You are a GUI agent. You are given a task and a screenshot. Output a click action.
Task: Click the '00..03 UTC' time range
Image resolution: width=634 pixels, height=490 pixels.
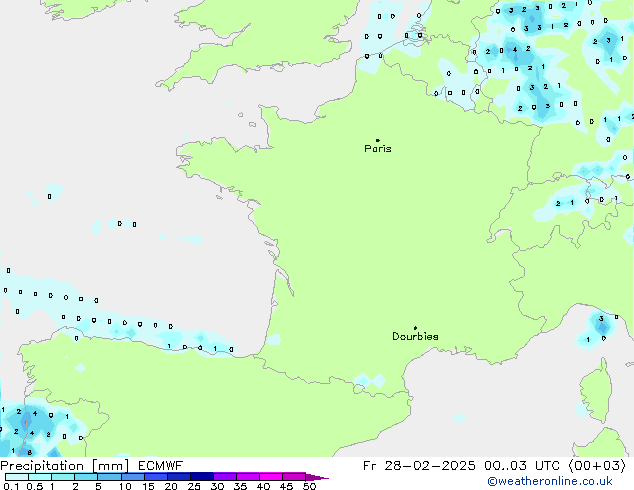pos(522,466)
